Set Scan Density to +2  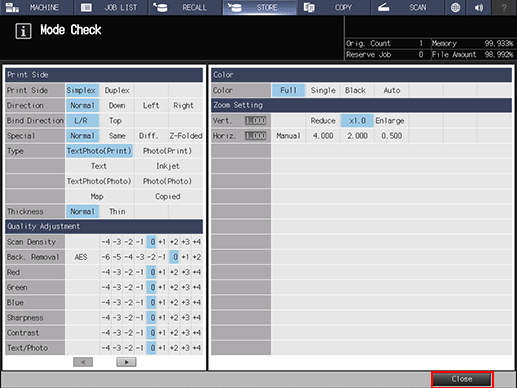tap(174, 242)
